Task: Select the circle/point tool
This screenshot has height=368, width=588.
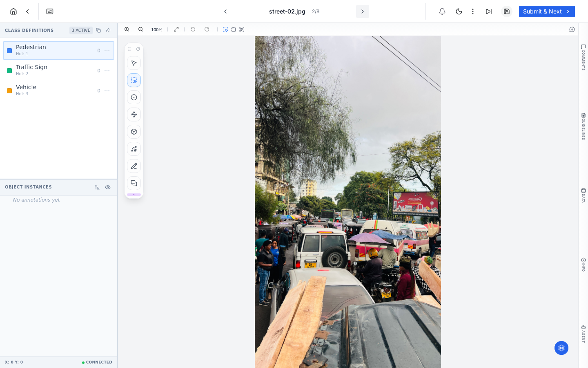Action: point(134,97)
